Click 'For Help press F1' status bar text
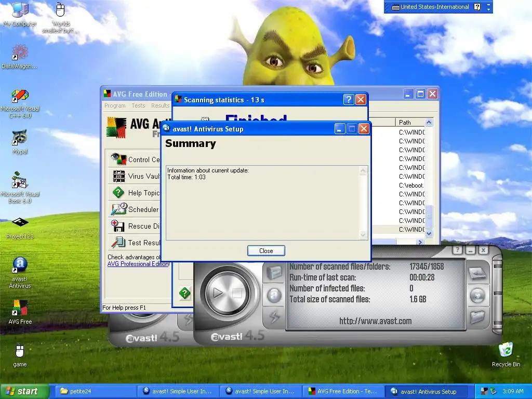 coord(124,308)
